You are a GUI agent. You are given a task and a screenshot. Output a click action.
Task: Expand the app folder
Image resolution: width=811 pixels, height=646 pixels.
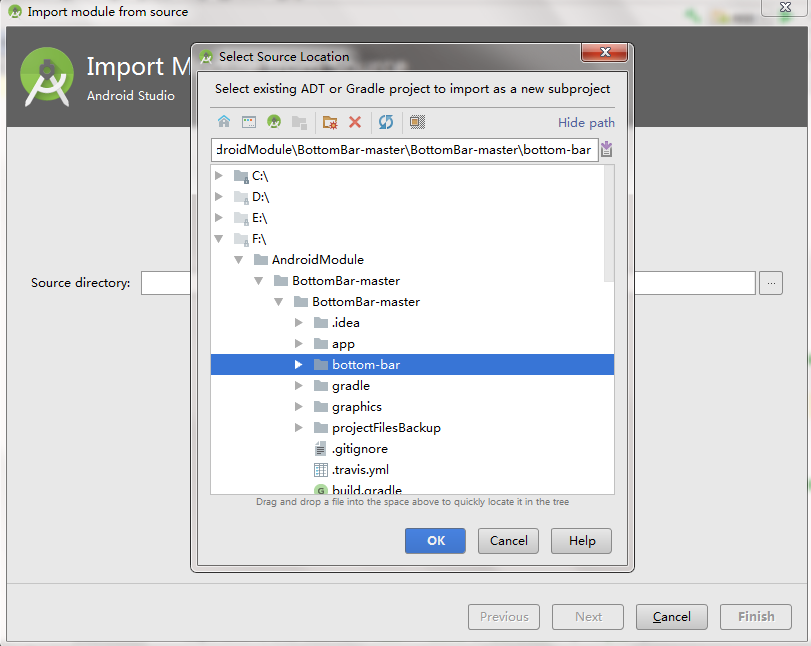click(298, 343)
